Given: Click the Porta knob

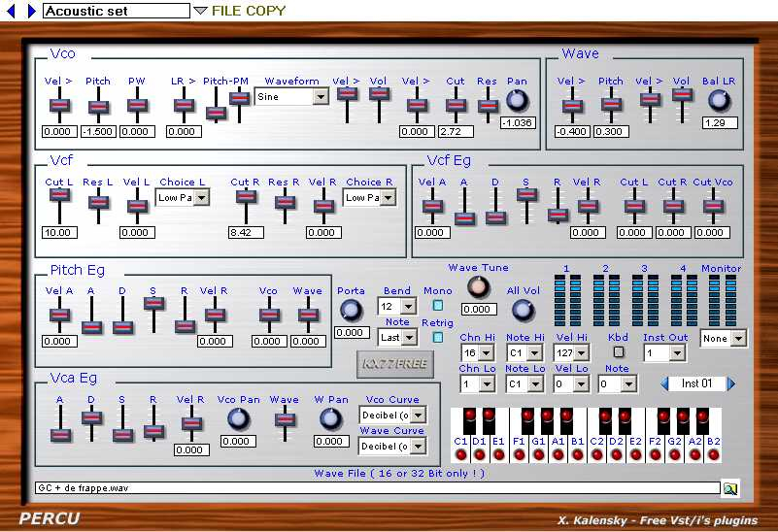Looking at the screenshot, I should point(351,310).
